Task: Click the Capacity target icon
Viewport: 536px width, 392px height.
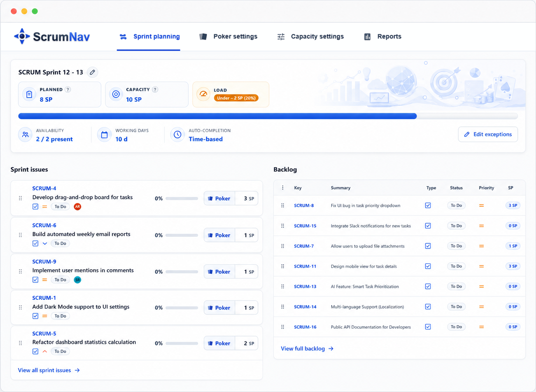Action: (x=116, y=94)
